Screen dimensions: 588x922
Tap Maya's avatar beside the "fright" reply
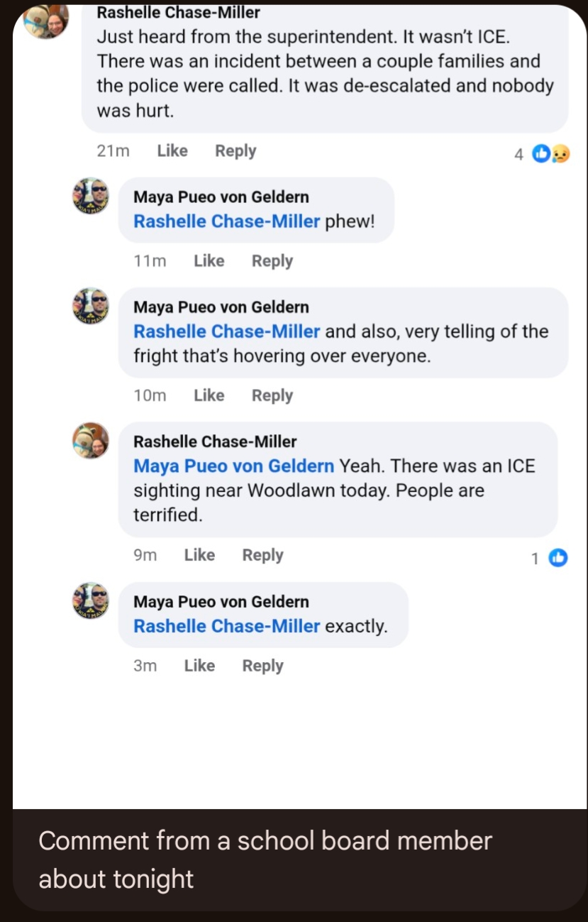(x=91, y=306)
